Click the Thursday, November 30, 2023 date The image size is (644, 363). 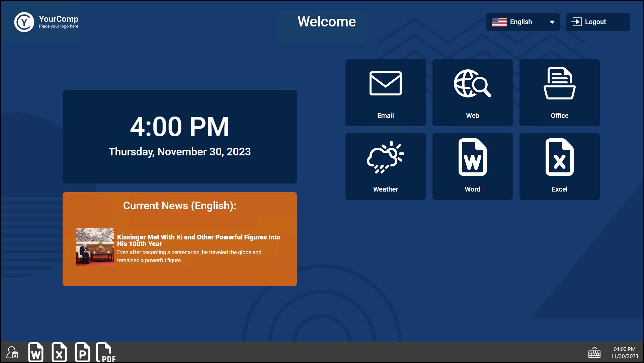[180, 152]
